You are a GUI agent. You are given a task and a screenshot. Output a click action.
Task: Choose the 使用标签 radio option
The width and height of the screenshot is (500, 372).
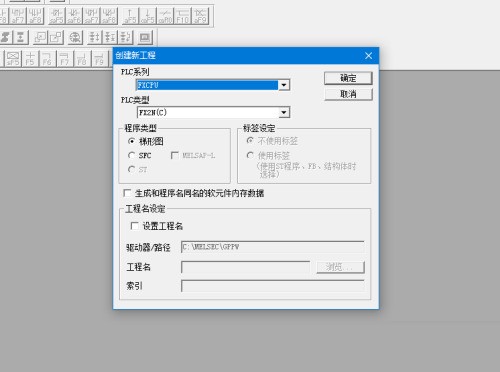[250, 155]
